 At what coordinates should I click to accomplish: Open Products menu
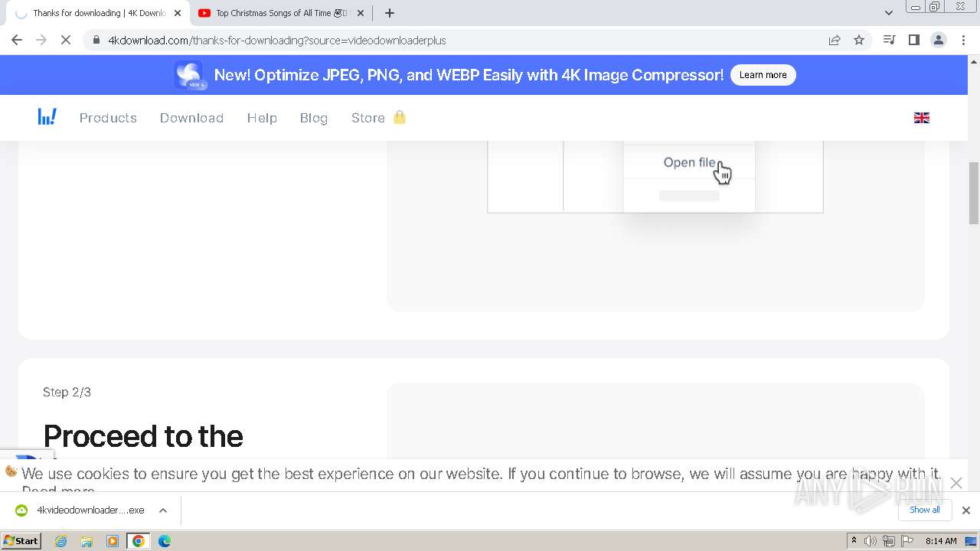click(x=108, y=118)
